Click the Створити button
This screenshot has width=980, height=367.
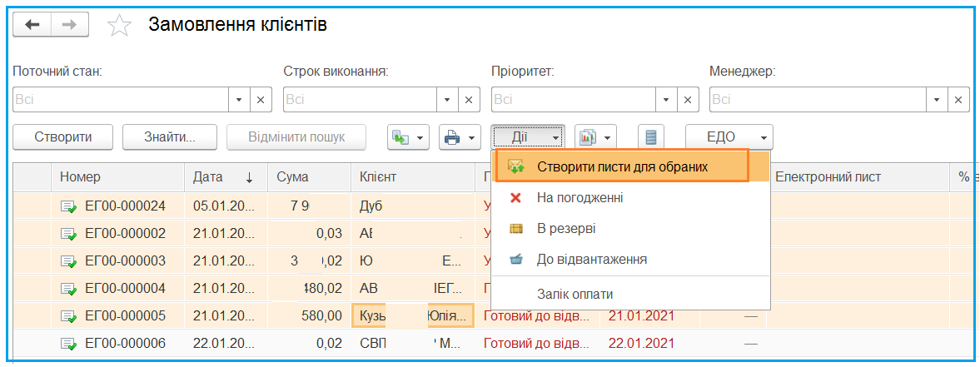(63, 136)
